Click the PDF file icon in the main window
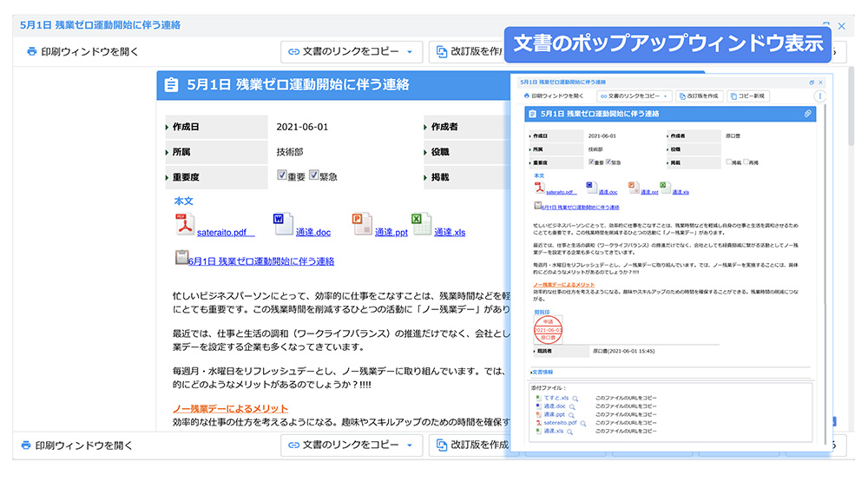868x495 pixels. click(184, 225)
